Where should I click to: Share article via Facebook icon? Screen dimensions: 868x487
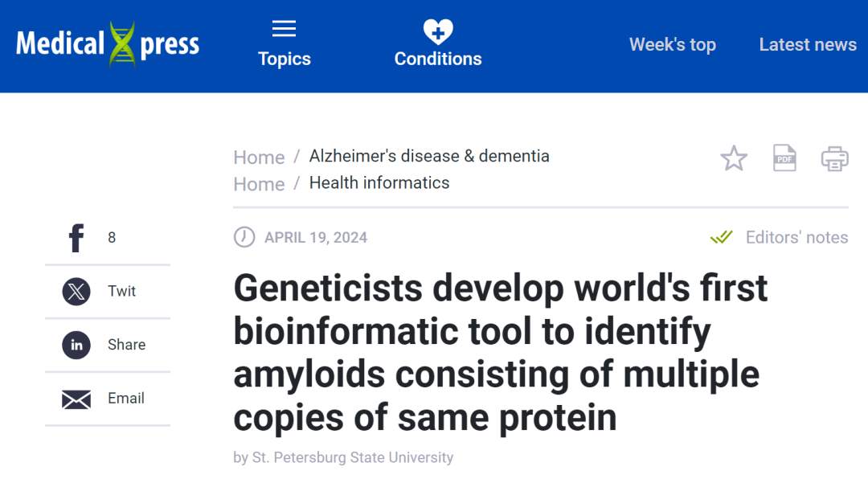76,238
